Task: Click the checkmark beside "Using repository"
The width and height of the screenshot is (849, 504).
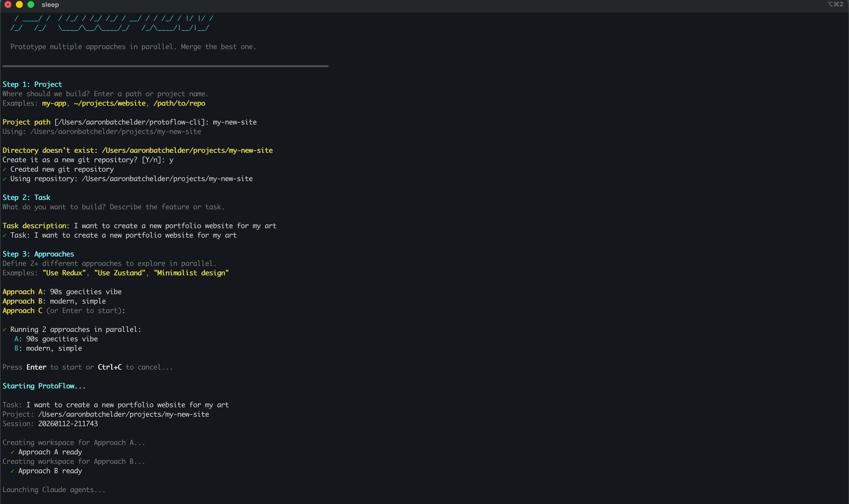Action: tap(4, 179)
